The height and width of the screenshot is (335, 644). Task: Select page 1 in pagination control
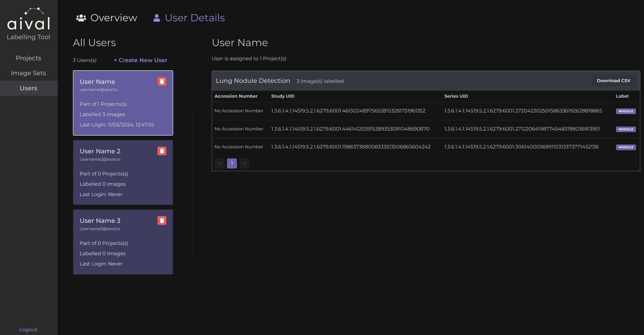click(x=232, y=163)
